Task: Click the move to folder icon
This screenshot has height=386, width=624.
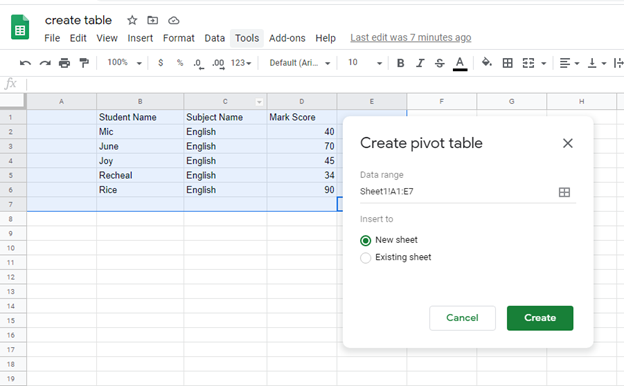Action: click(x=152, y=20)
